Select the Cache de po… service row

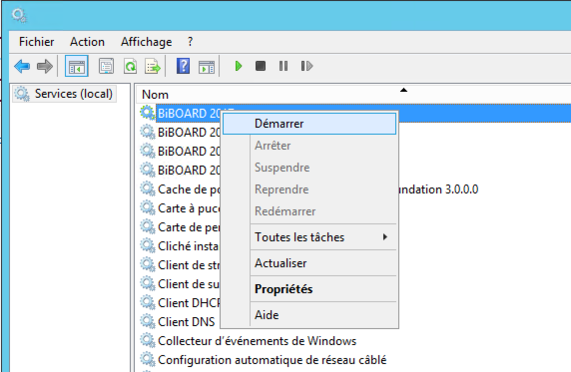click(x=189, y=189)
